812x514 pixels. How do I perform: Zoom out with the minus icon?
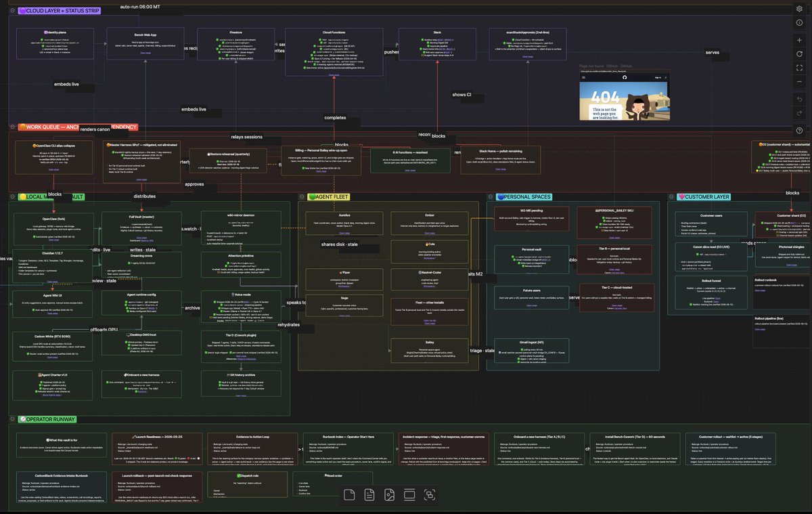click(x=800, y=81)
